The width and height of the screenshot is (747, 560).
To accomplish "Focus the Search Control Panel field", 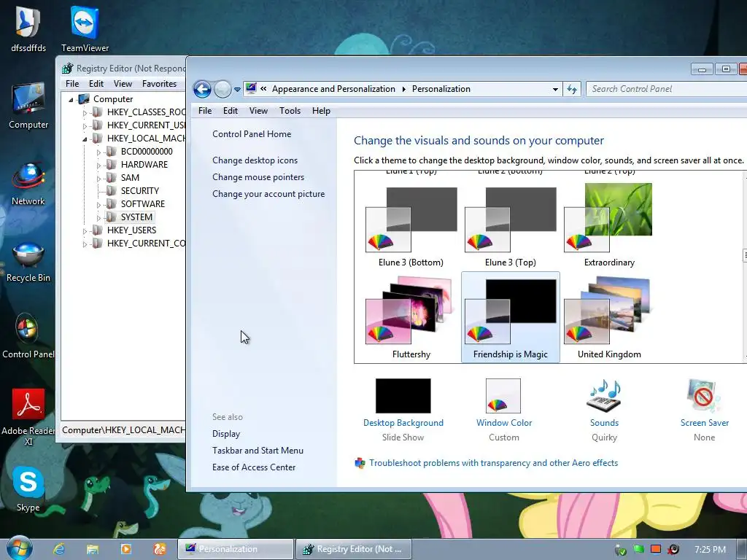I will [666, 89].
